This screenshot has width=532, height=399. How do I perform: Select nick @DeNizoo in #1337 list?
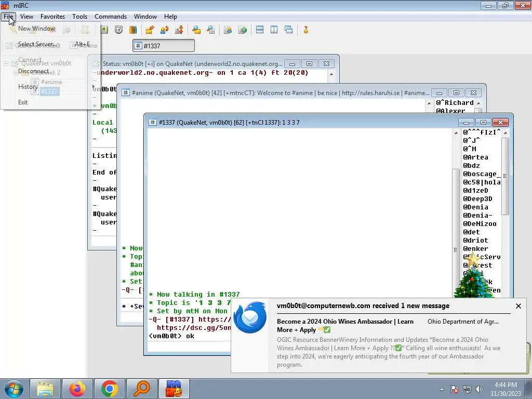(480, 223)
